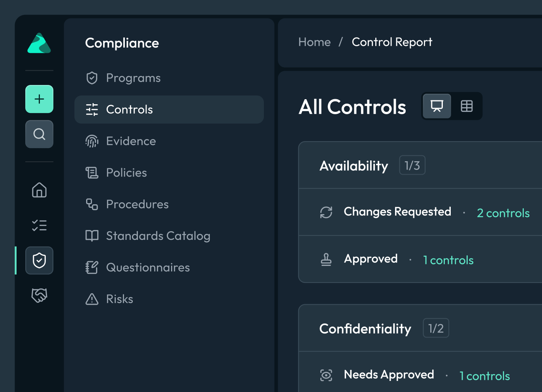Open the checklist tasks icon in sidebar
Image resolution: width=542 pixels, height=392 pixels.
(x=39, y=225)
